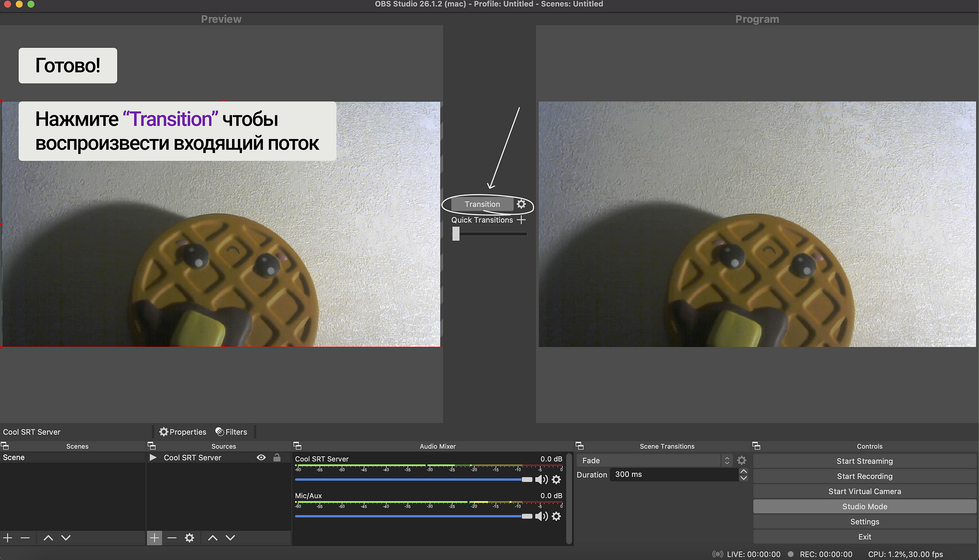Click Mic/Aux volume slider
Image resolution: width=979 pixels, height=560 pixels.
414,516
